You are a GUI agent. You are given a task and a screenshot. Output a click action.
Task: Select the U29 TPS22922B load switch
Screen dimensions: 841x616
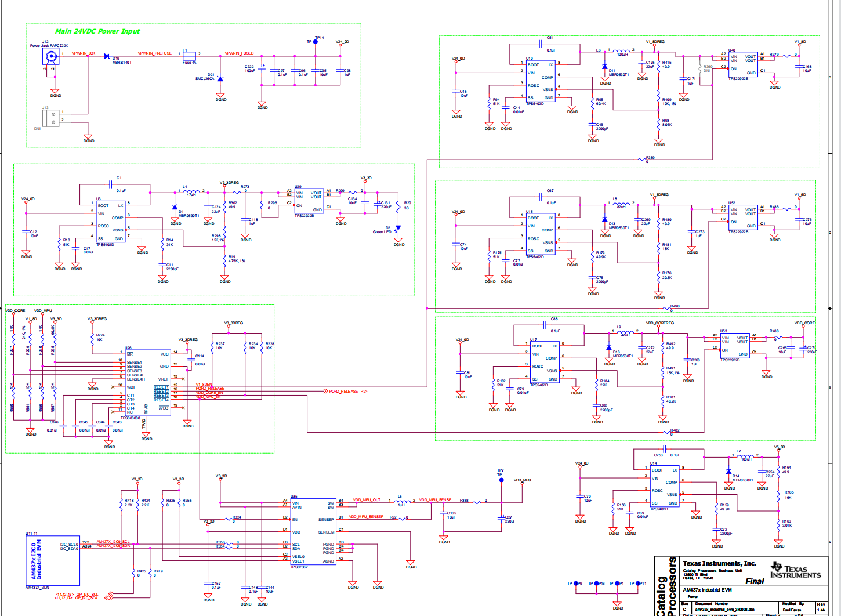(x=309, y=201)
